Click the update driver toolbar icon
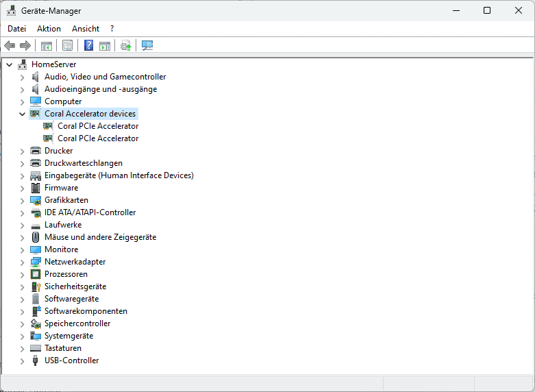This screenshot has width=535, height=392. click(x=126, y=45)
